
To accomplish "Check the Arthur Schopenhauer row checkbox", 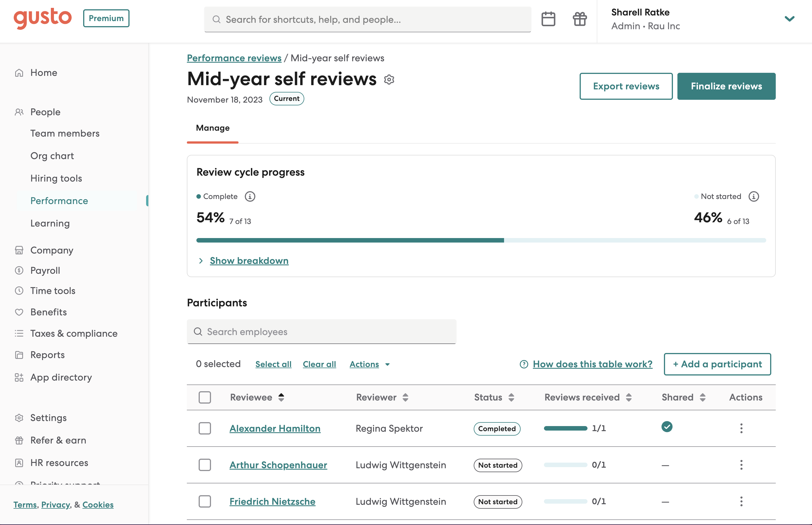I will [x=205, y=465].
